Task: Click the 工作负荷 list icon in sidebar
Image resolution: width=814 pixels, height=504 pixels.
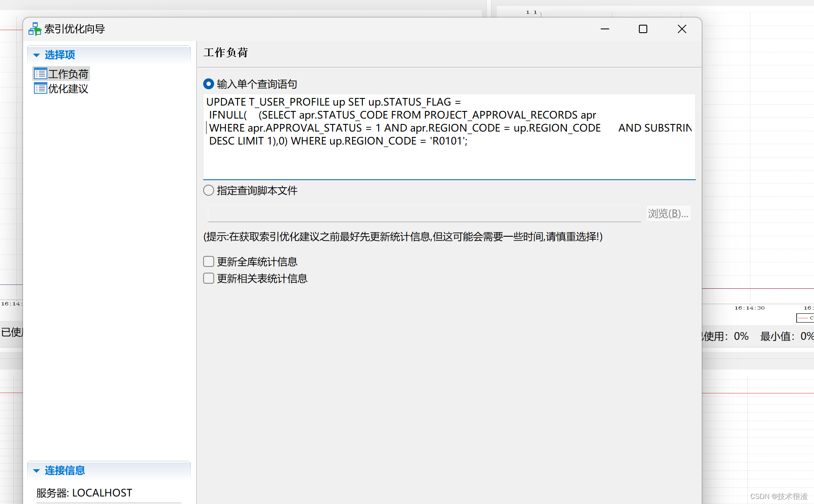Action: [x=40, y=74]
